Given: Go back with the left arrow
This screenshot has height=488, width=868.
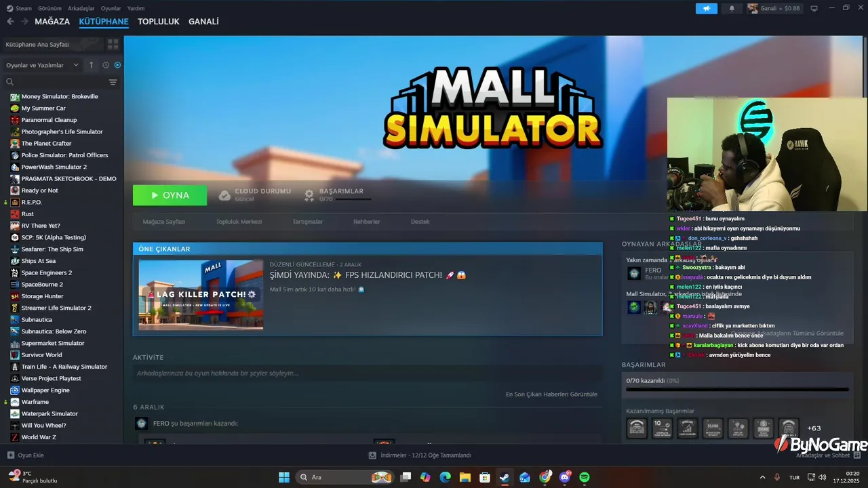Looking at the screenshot, I should pyautogui.click(x=10, y=22).
